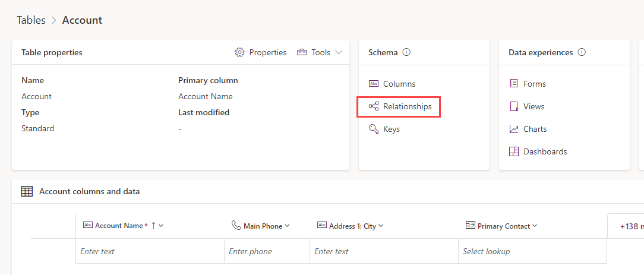644x275 pixels.
Task: Click the Charts line graph icon
Action: [x=514, y=129]
